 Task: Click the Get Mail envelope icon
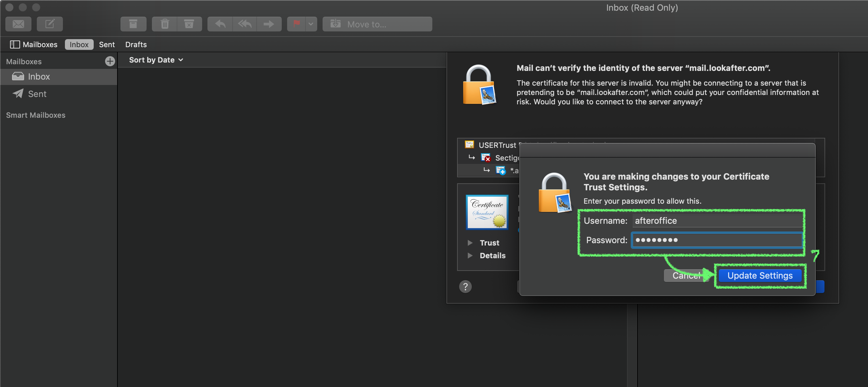[18, 24]
